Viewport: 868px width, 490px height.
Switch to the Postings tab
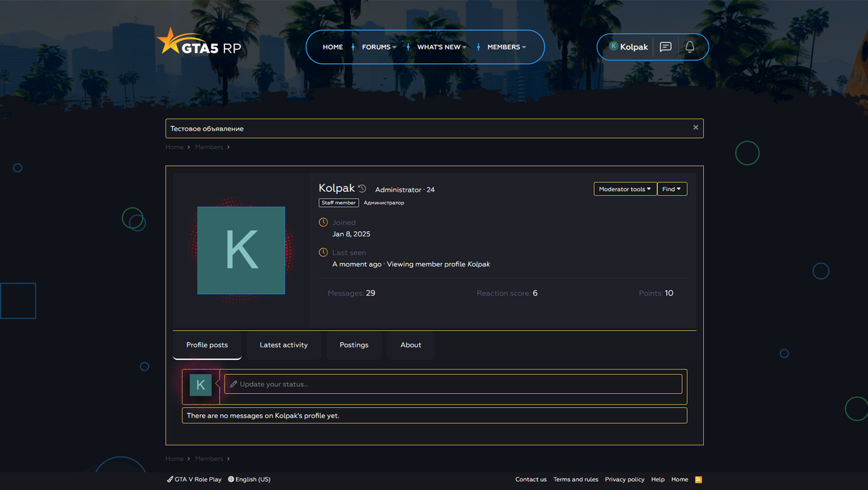coord(354,345)
